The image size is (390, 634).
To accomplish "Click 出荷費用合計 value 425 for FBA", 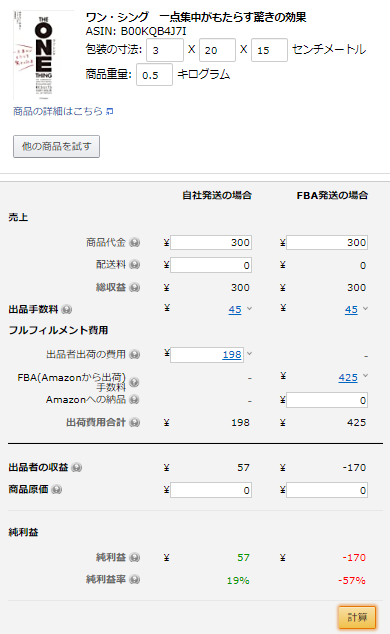I will click(x=356, y=423).
